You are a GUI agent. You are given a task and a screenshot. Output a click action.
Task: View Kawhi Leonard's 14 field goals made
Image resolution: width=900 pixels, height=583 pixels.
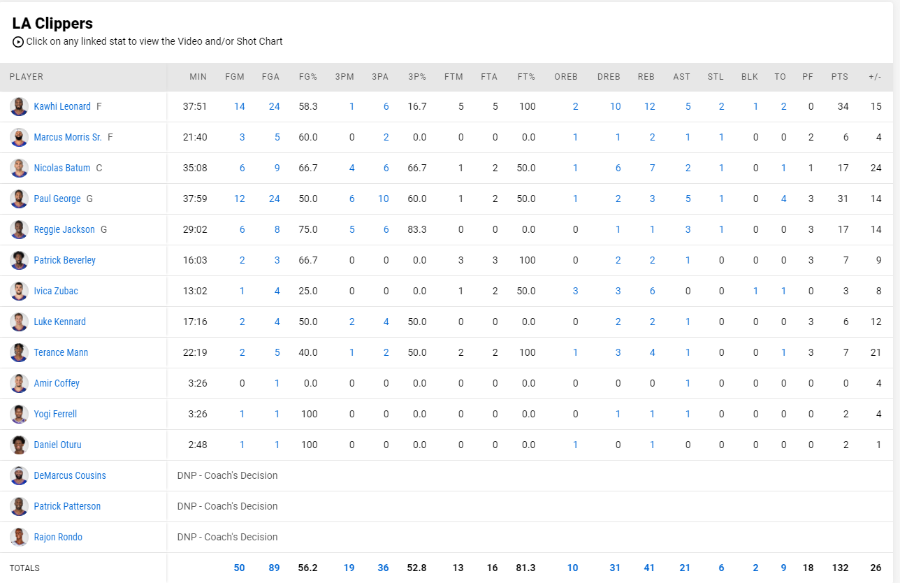tap(240, 107)
